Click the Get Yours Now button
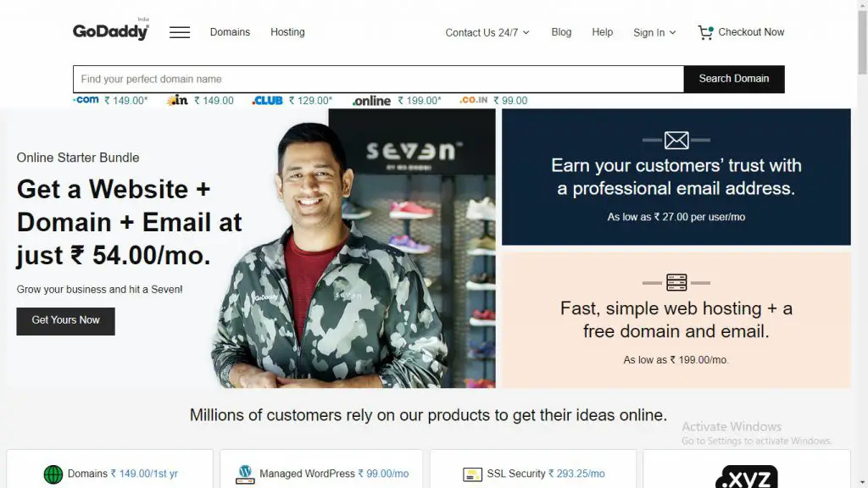This screenshot has height=488, width=868. click(x=66, y=321)
